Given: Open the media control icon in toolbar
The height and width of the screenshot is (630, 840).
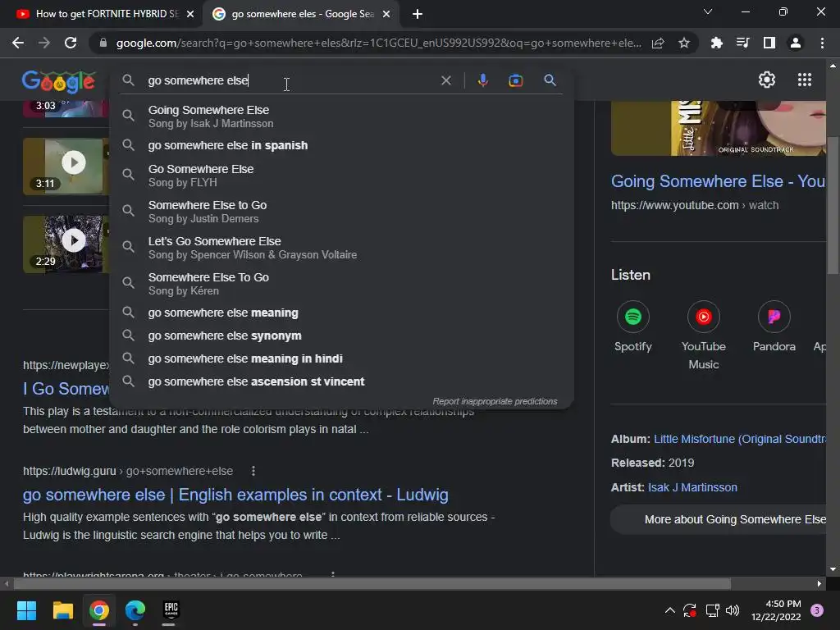Looking at the screenshot, I should (742, 43).
